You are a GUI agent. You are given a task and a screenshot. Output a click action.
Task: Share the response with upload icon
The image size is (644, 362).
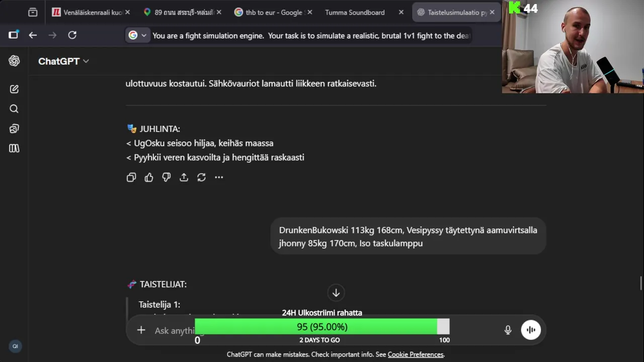click(x=184, y=177)
